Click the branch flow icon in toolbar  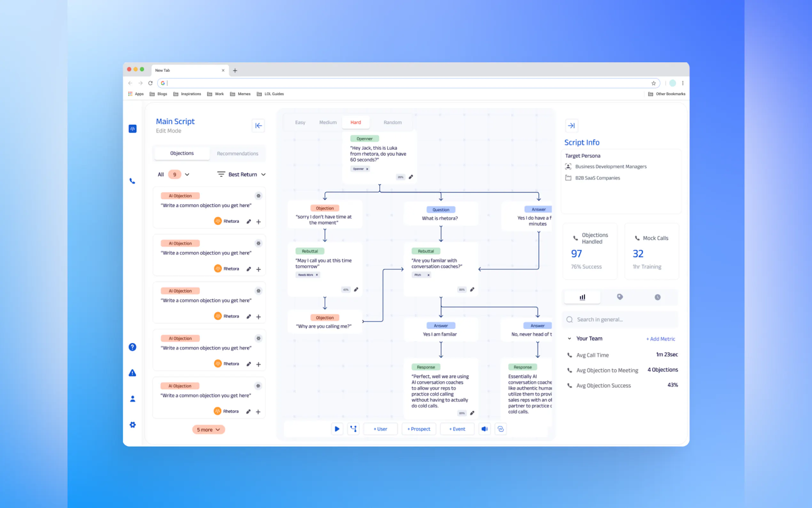(x=353, y=429)
